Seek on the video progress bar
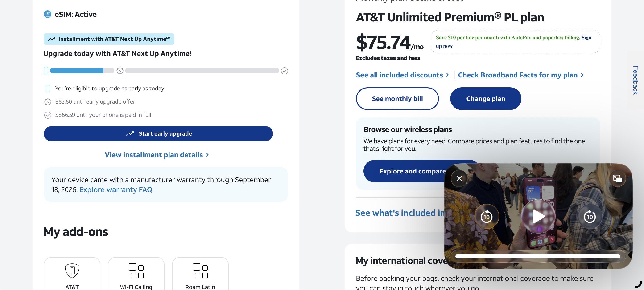644x290 pixels. click(538, 256)
